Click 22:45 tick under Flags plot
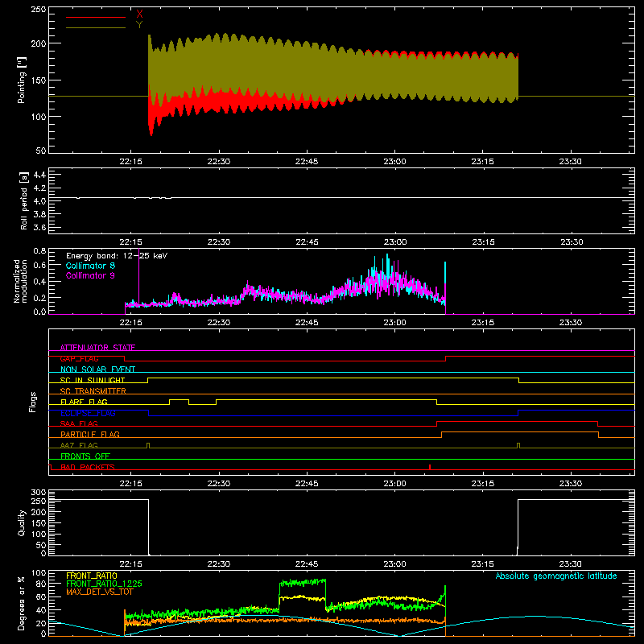The width and height of the screenshot is (644, 644). 307,484
